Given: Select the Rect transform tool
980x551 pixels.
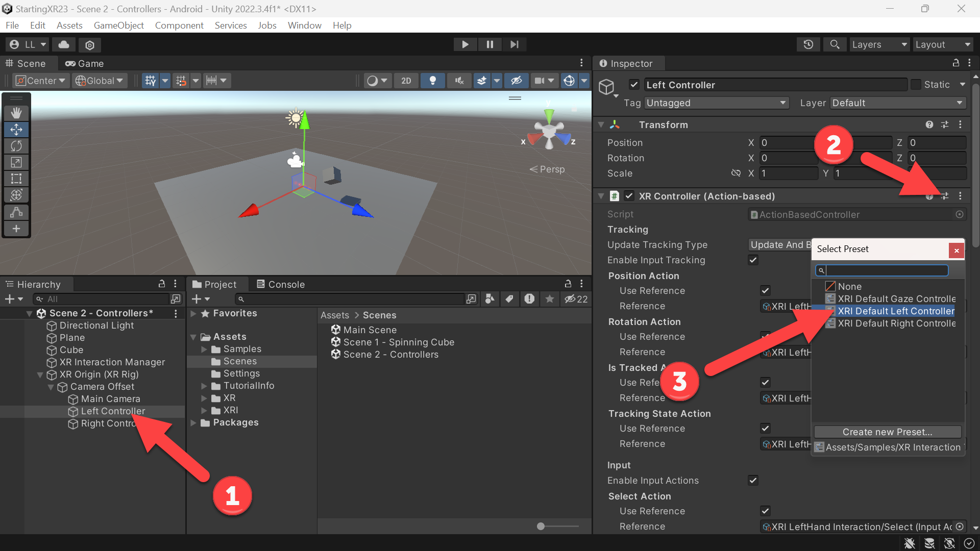Looking at the screenshot, I should (16, 179).
